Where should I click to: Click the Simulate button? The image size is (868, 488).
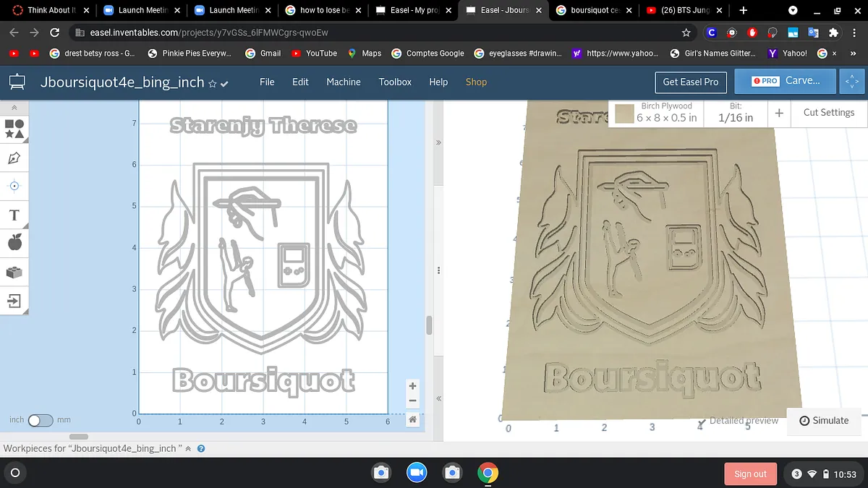(x=824, y=420)
